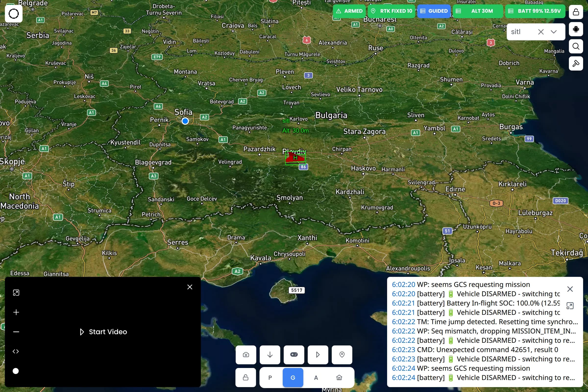The height and width of the screenshot is (392, 588).
Task: Click video zoom-in plus control
Action: point(16,312)
